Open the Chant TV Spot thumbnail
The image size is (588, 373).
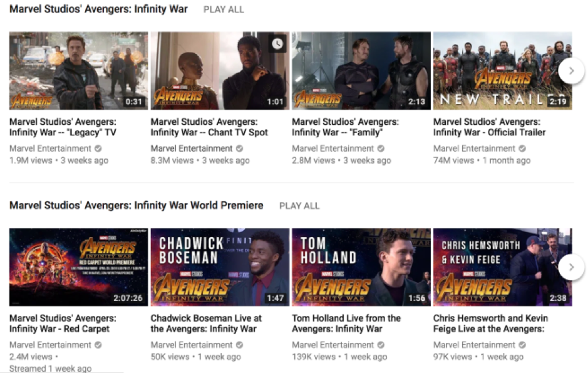[220, 71]
